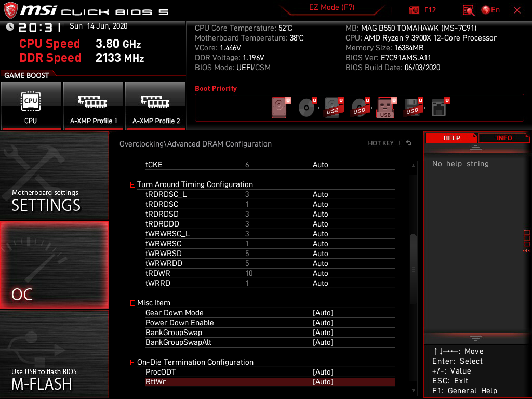Select the CD/DVD drive boot device icon
This screenshot has height=399, width=532.
pos(307,108)
